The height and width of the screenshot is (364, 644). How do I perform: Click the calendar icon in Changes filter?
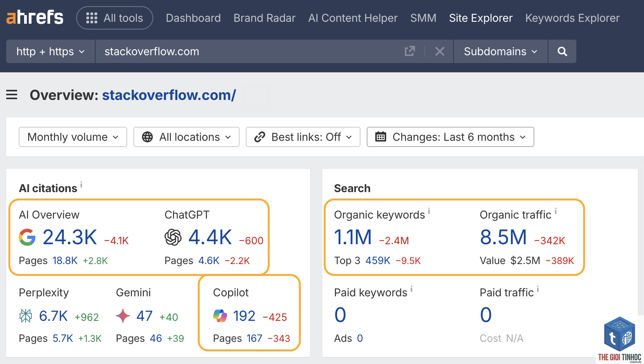[381, 136]
